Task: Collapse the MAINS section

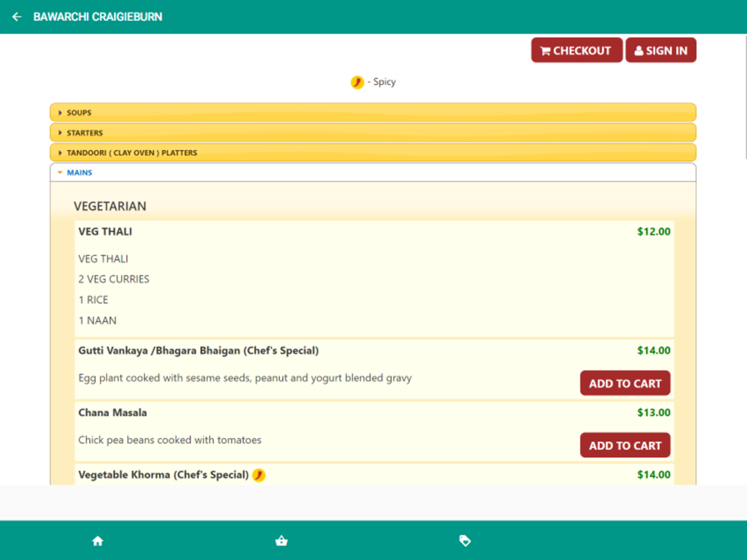Action: pos(373,172)
